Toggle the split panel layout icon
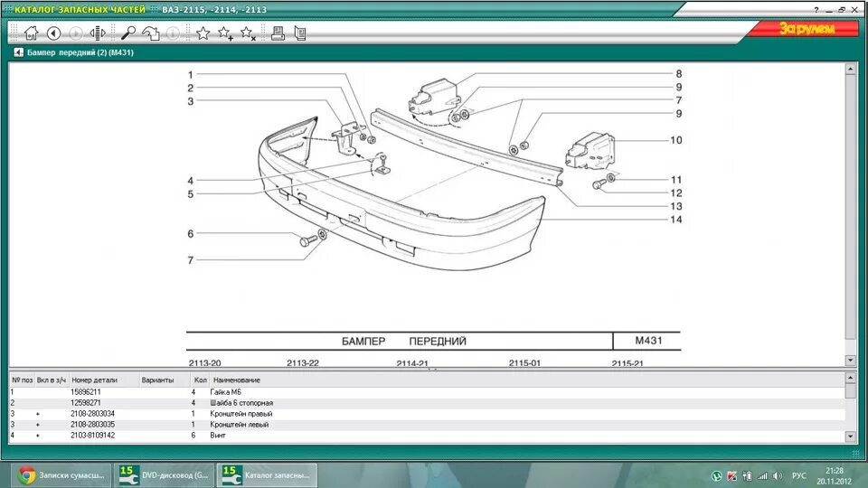The width and height of the screenshot is (868, 488). point(98,33)
